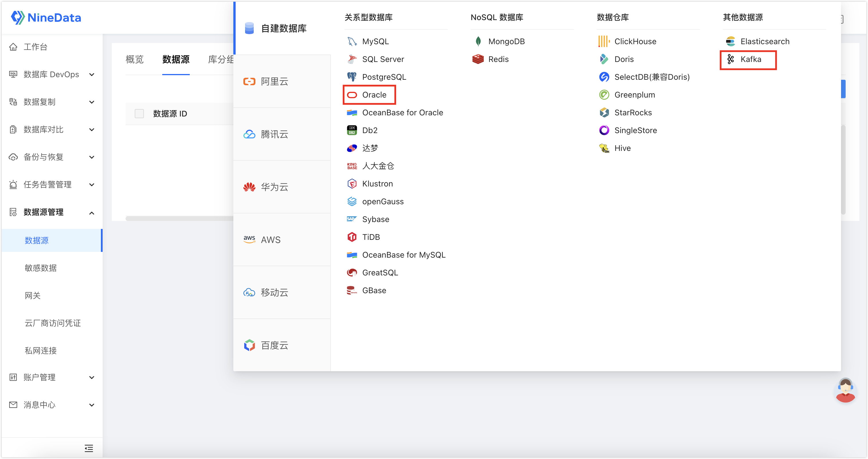
Task: Click the Klustron icon
Action: click(x=352, y=184)
